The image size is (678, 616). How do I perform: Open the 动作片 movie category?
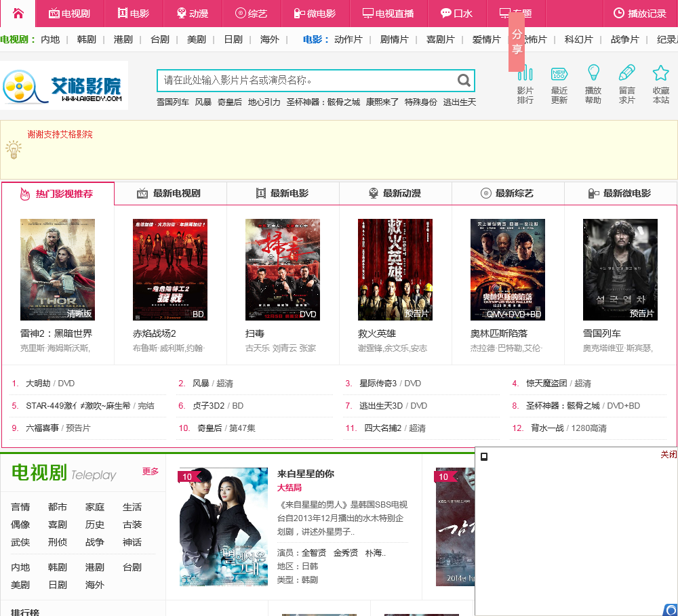pyautogui.click(x=348, y=39)
